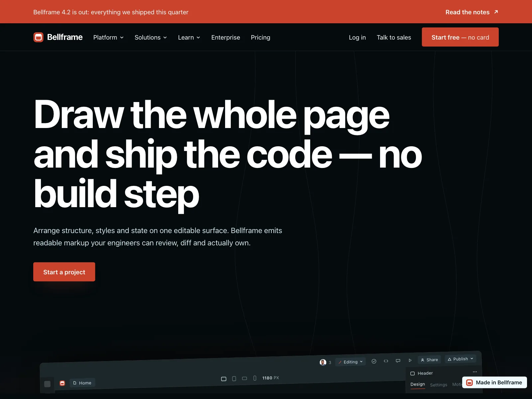Click the Header element square icon

click(413, 373)
